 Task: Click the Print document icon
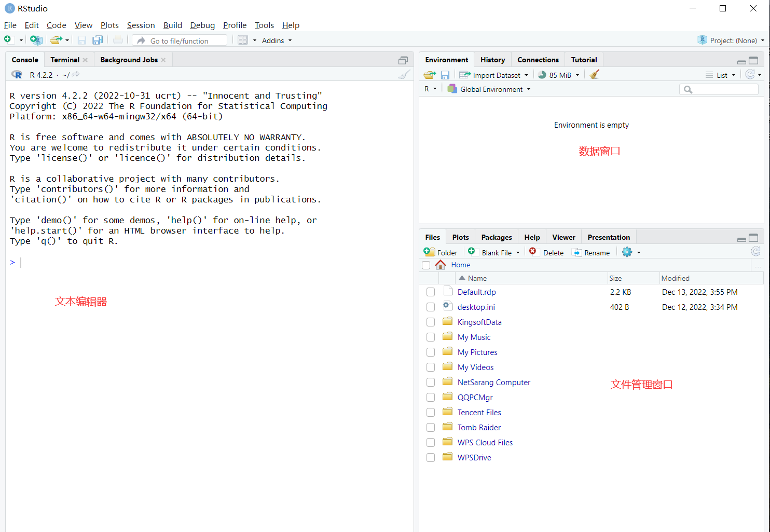coord(118,40)
